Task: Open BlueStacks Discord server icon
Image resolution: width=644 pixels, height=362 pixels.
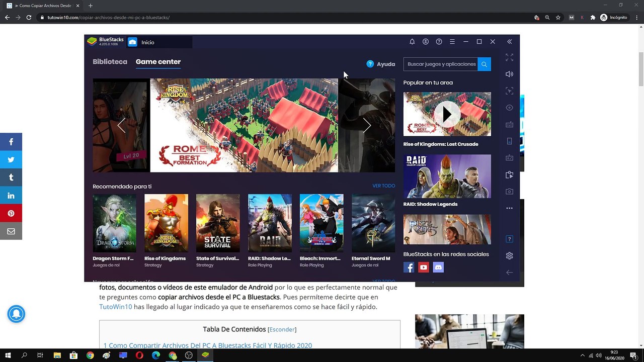Action: click(x=438, y=267)
